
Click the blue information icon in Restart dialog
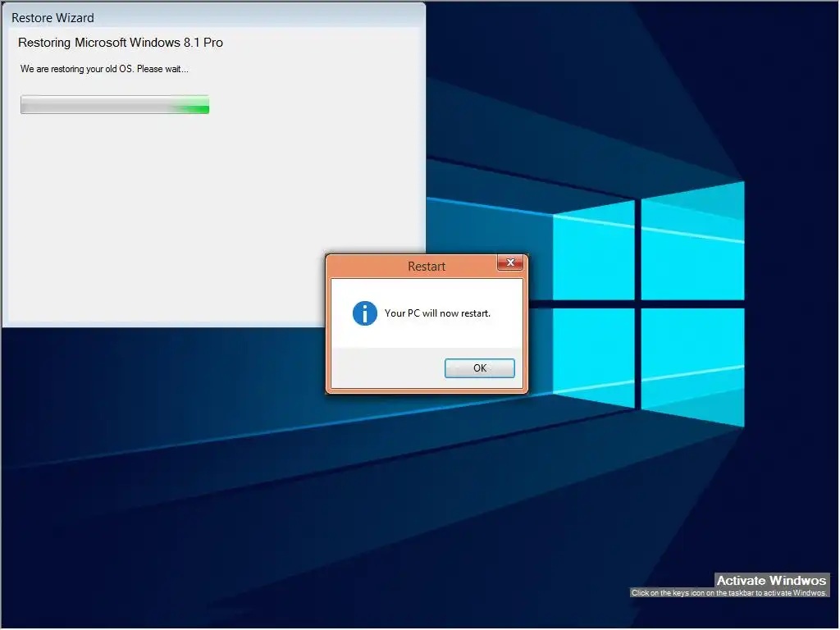click(x=365, y=313)
